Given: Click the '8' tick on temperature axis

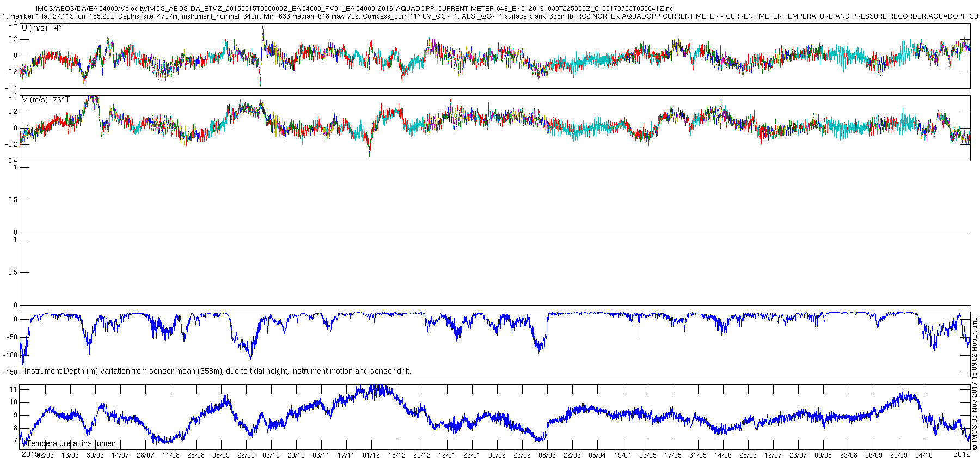Looking at the screenshot, I should coord(16,428).
